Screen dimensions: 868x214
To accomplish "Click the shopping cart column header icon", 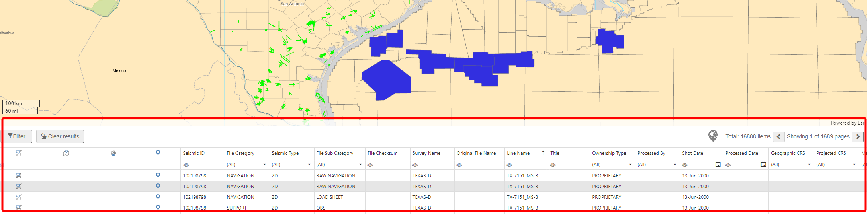I will (19, 153).
